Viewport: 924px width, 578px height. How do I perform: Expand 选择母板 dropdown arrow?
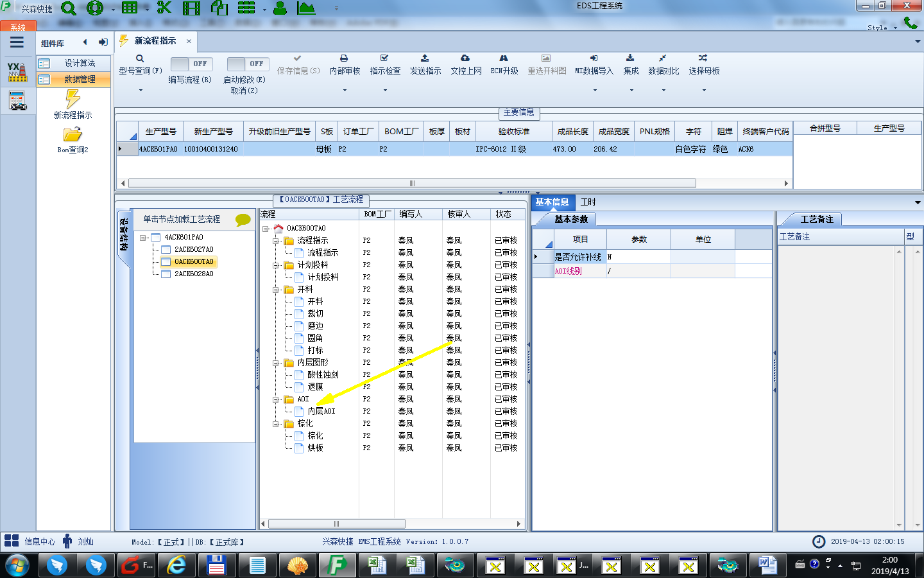pos(704,90)
